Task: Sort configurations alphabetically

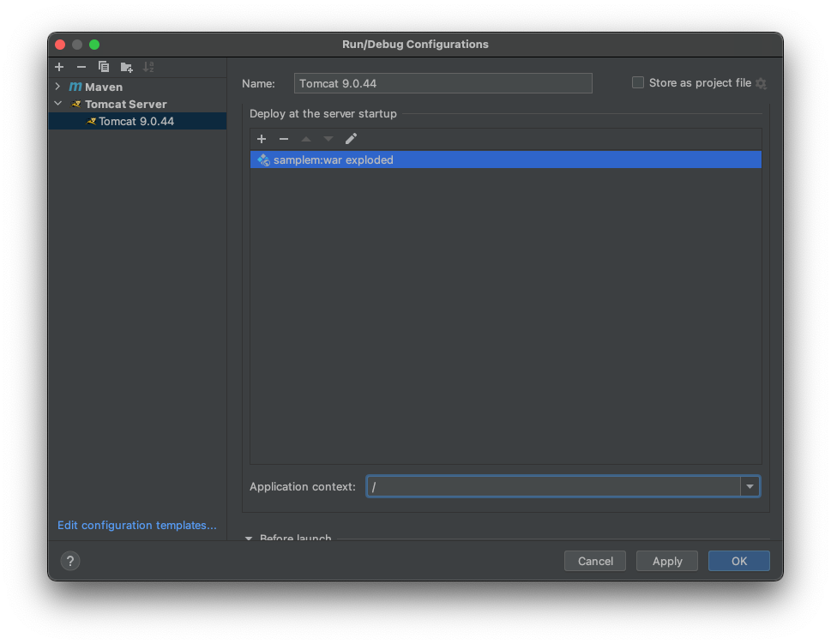Action: 148,67
